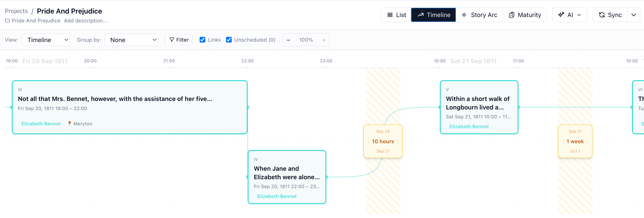Toggle the Unscheduled checkbox
The height and width of the screenshot is (218, 644).
click(x=229, y=40)
